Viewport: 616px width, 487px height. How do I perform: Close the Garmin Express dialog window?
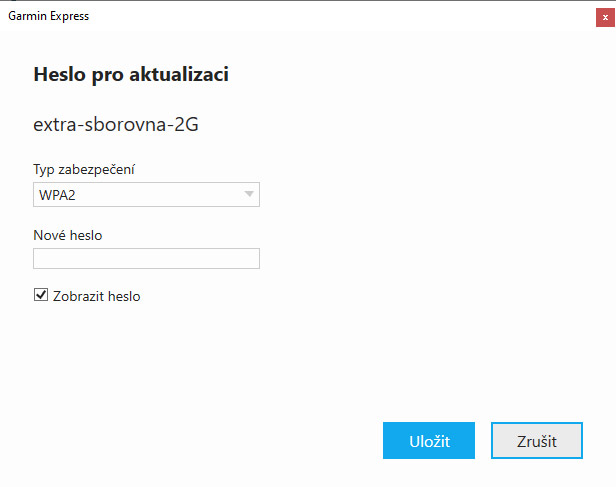click(x=605, y=17)
